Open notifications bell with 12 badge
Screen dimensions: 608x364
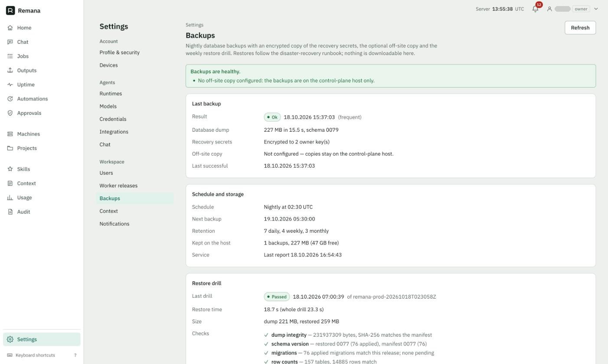pos(536,9)
